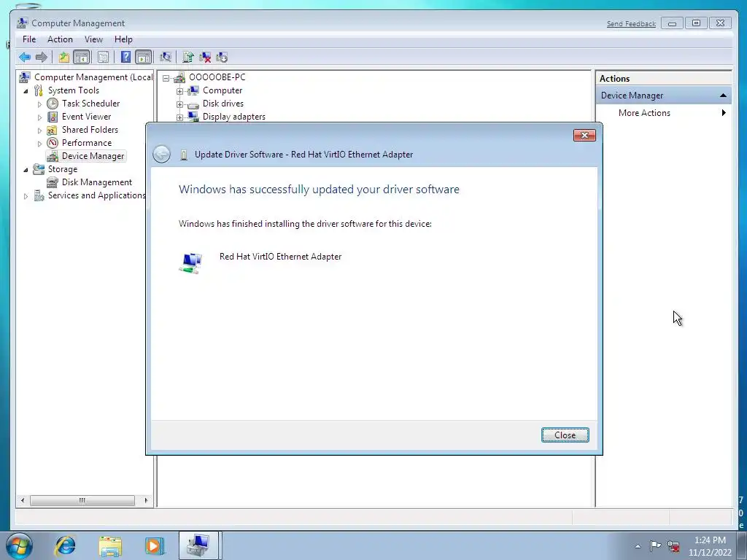Screen dimensions: 747x560
Task: Select OOOOOBE-PC root in device list
Action: pyautogui.click(x=217, y=77)
